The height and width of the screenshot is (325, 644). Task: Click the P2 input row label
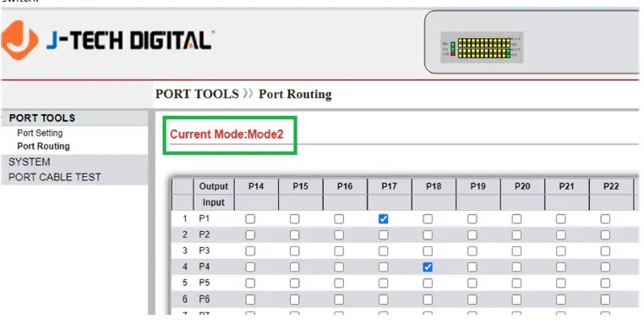click(x=205, y=234)
